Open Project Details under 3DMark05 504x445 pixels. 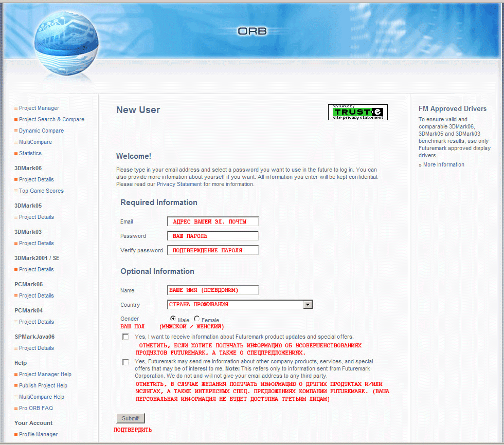pos(37,217)
